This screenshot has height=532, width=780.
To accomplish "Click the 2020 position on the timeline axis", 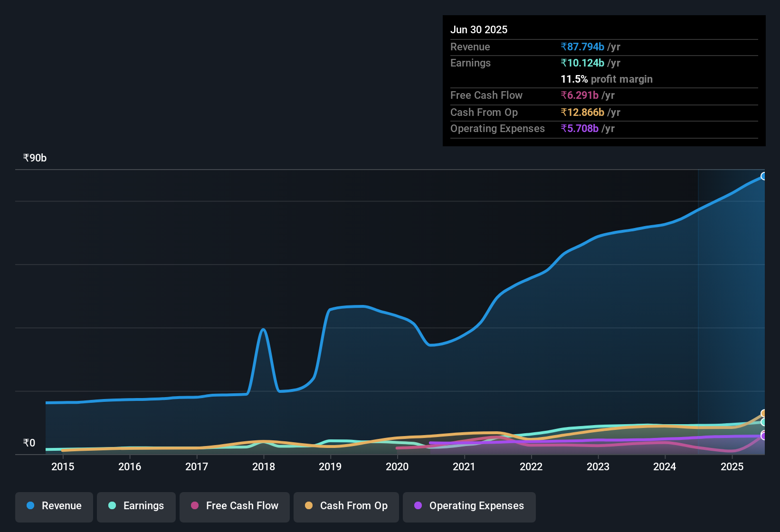I will pyautogui.click(x=397, y=466).
